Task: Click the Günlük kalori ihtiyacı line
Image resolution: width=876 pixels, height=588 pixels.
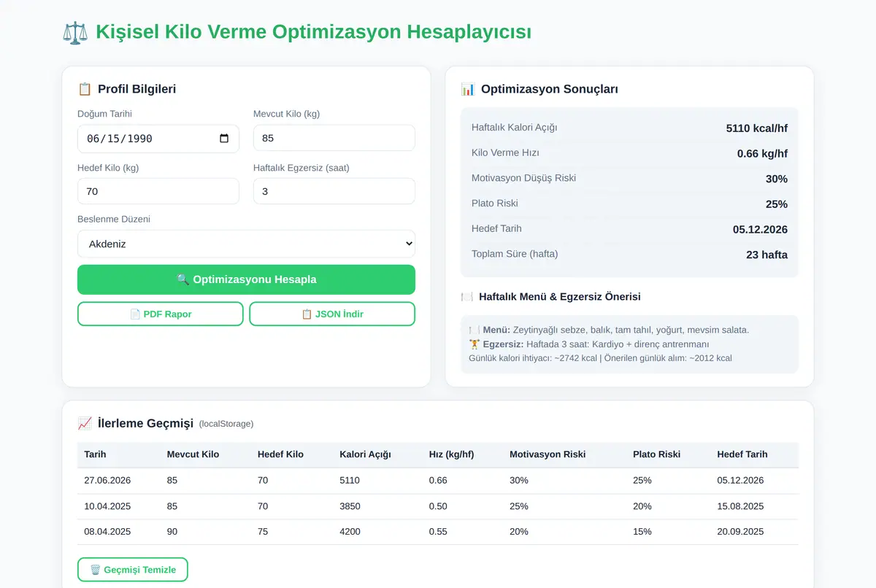Action: pyautogui.click(x=600, y=358)
